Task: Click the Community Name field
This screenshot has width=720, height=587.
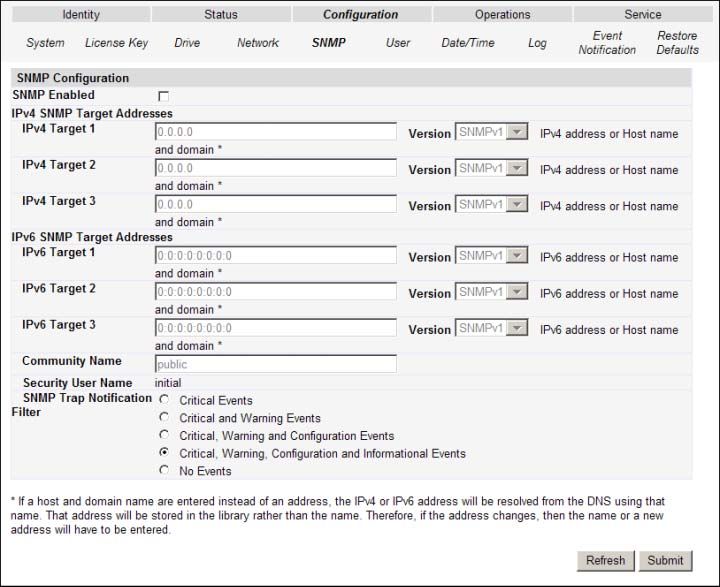Action: tap(276, 364)
